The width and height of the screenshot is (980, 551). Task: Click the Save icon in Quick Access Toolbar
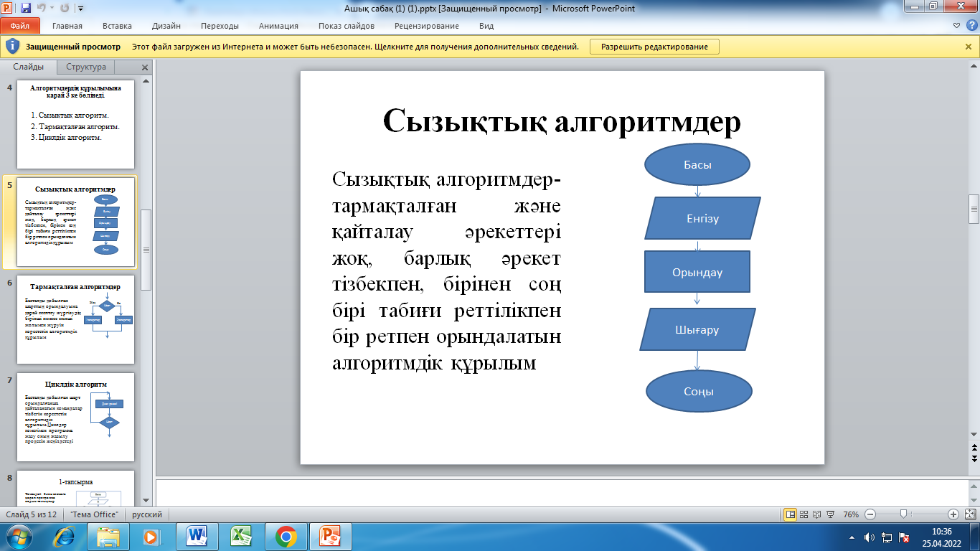point(26,9)
